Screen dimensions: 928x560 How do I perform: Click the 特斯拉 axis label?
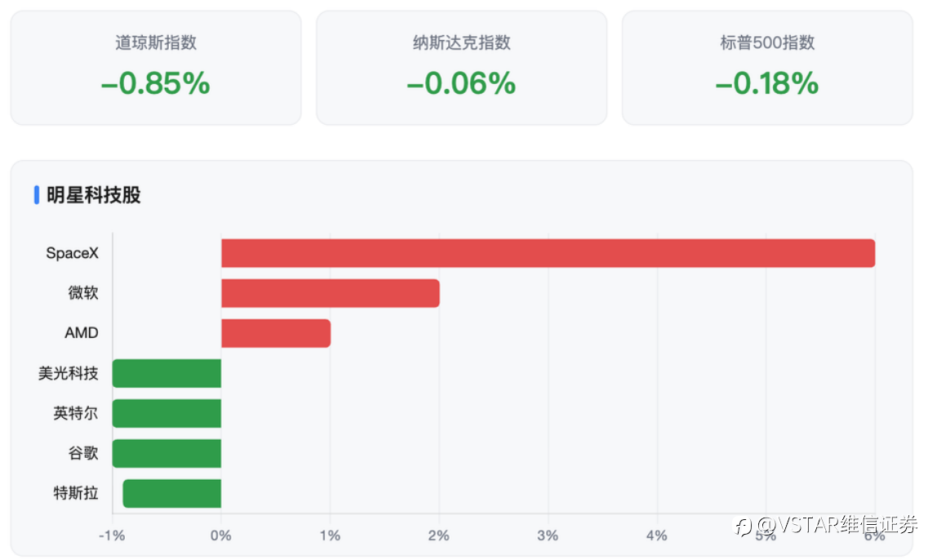pyautogui.click(x=76, y=493)
